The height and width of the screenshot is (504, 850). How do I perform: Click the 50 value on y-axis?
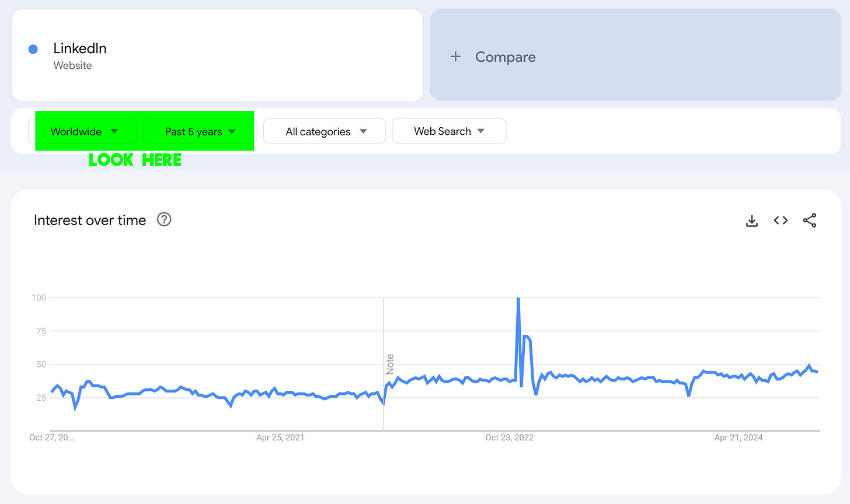(x=41, y=364)
